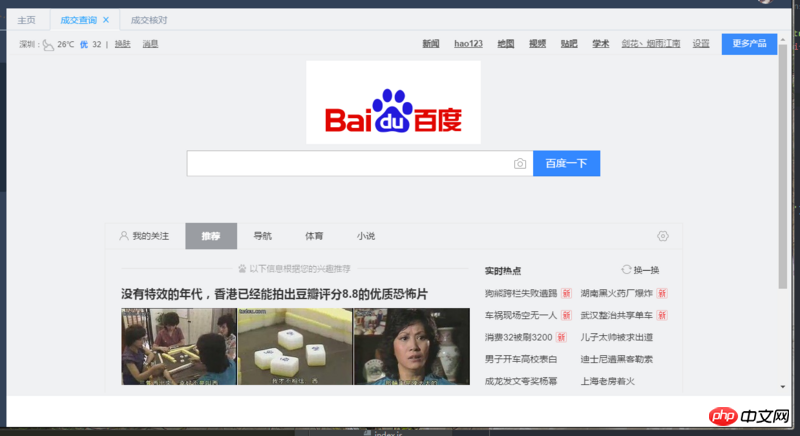Viewport: 800px width, 436px height.
Task: Open the hao123 link
Action: point(468,44)
